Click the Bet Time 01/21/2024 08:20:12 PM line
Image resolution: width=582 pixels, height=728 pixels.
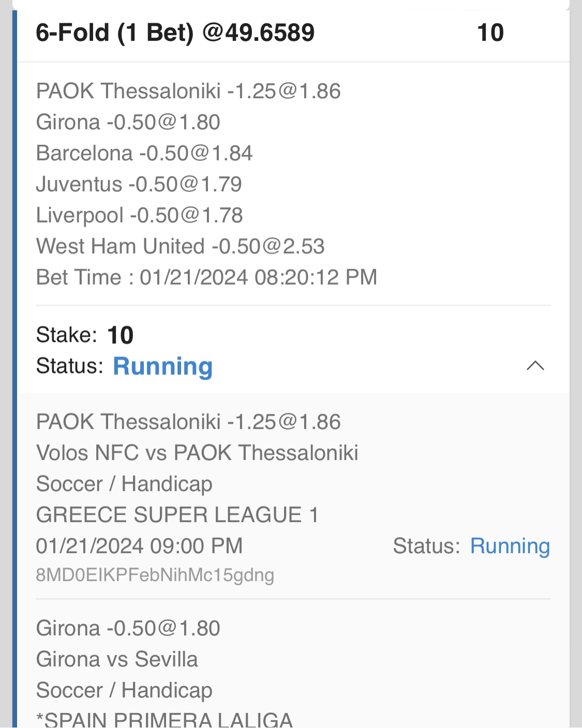click(206, 277)
